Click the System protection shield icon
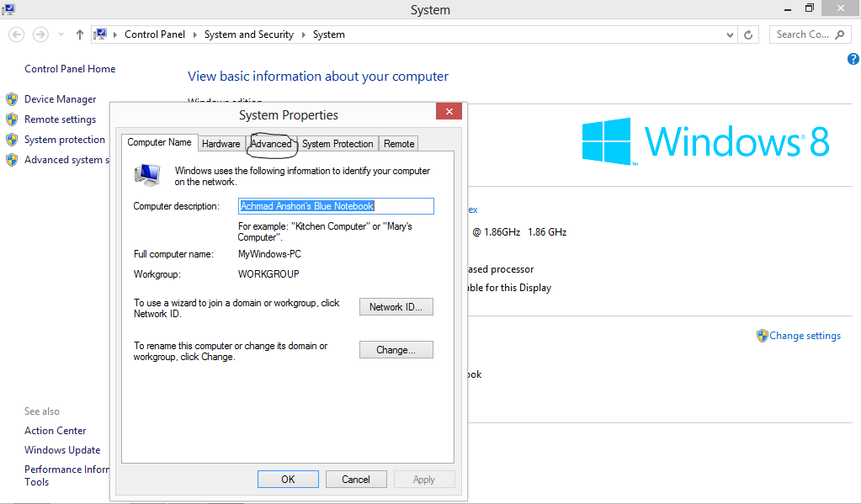Screen dimensions: 861x504 pos(12,140)
